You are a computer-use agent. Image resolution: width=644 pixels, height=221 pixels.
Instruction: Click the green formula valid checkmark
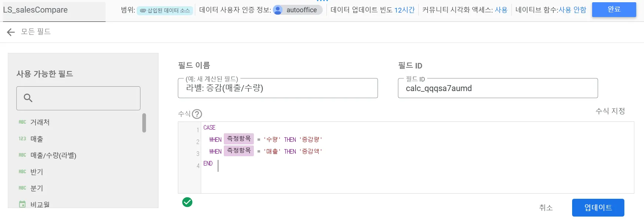187,202
